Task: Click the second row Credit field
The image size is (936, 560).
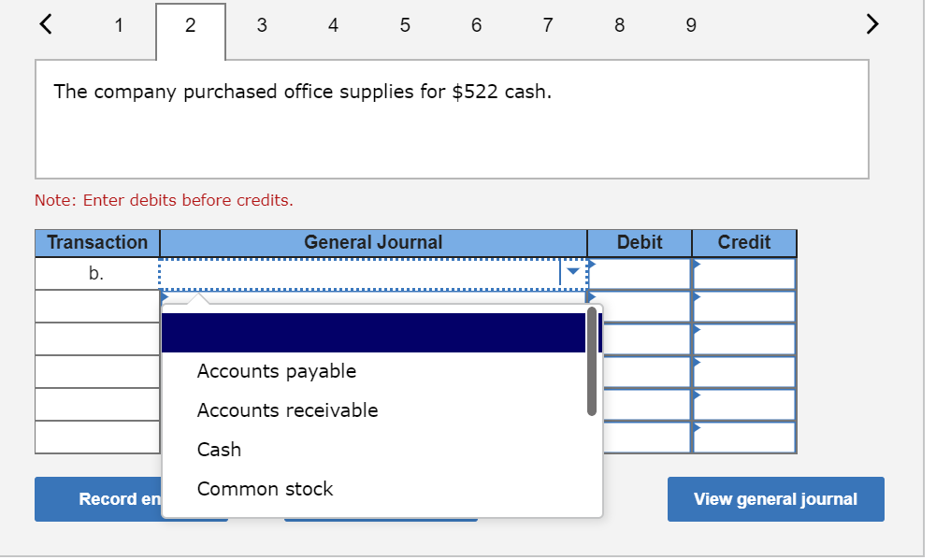Action: click(743, 307)
